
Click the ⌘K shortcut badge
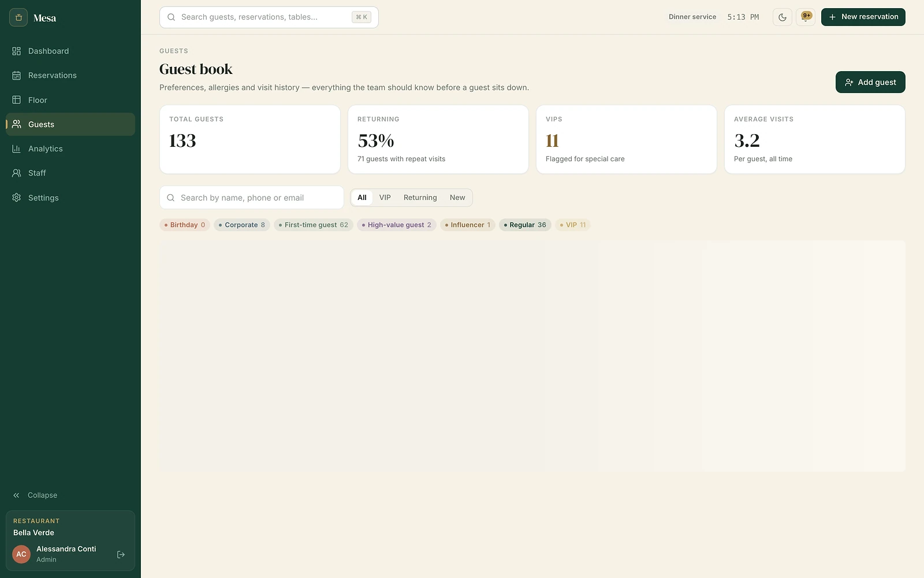coord(362,17)
